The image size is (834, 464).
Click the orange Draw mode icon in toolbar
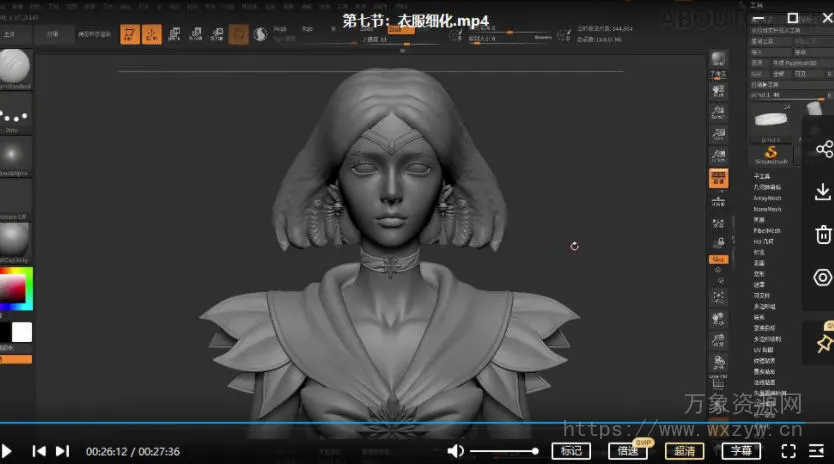point(152,34)
